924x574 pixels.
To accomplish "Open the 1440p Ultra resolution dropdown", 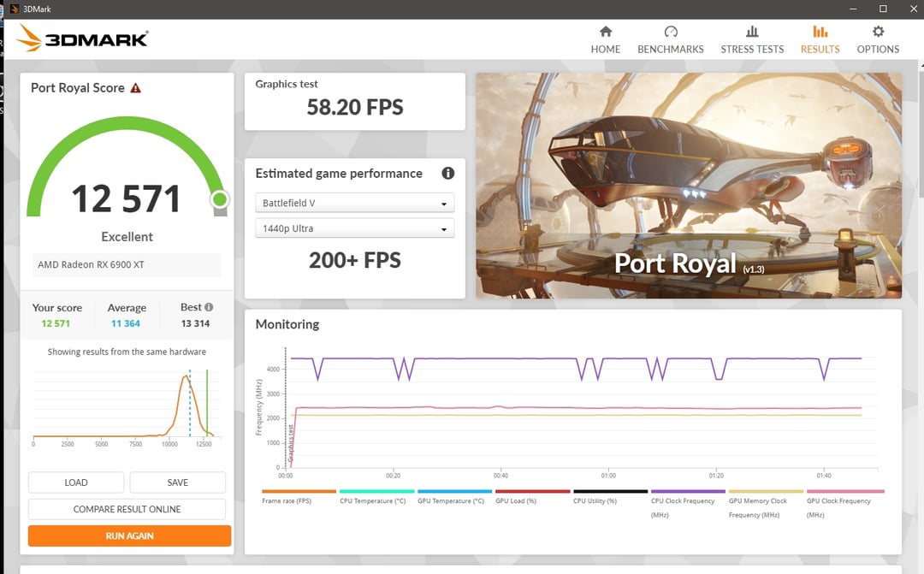I will (x=355, y=228).
